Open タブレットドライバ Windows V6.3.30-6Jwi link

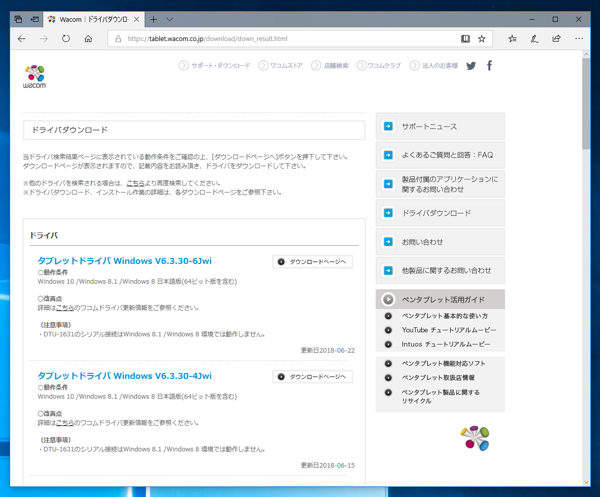coord(124,261)
